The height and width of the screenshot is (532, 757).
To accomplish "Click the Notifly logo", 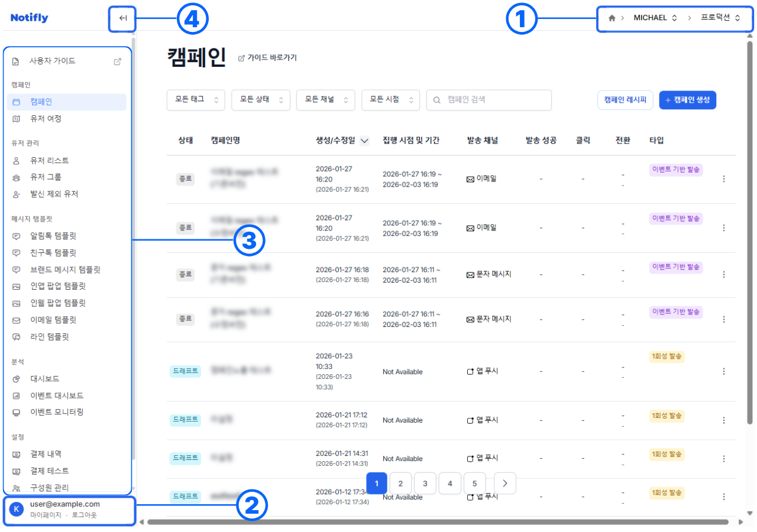I will click(x=29, y=17).
